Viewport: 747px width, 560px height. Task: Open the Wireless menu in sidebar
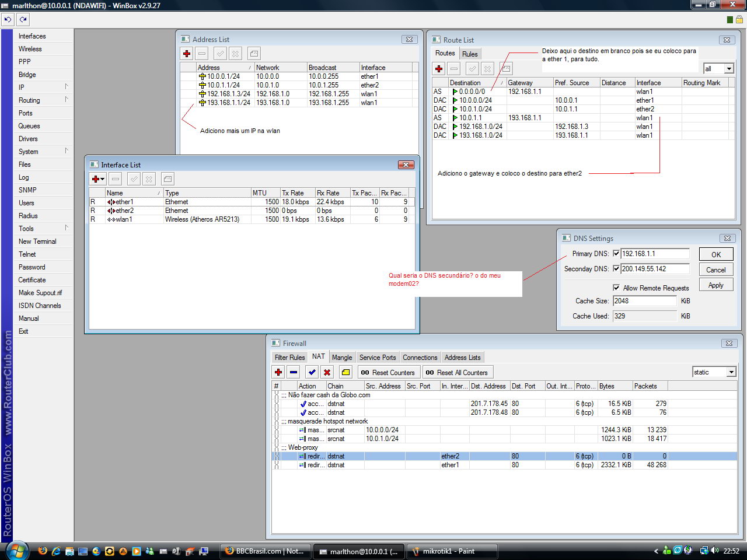point(30,49)
